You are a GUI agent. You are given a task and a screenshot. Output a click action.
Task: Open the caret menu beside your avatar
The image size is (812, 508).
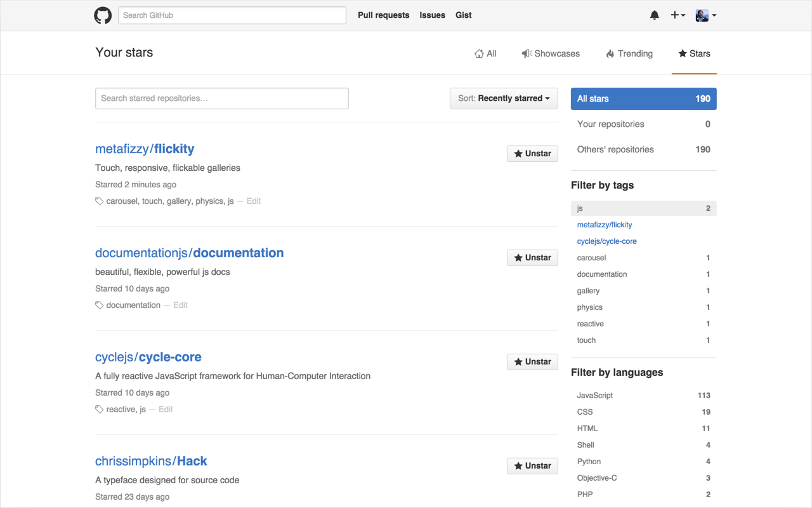pos(715,15)
